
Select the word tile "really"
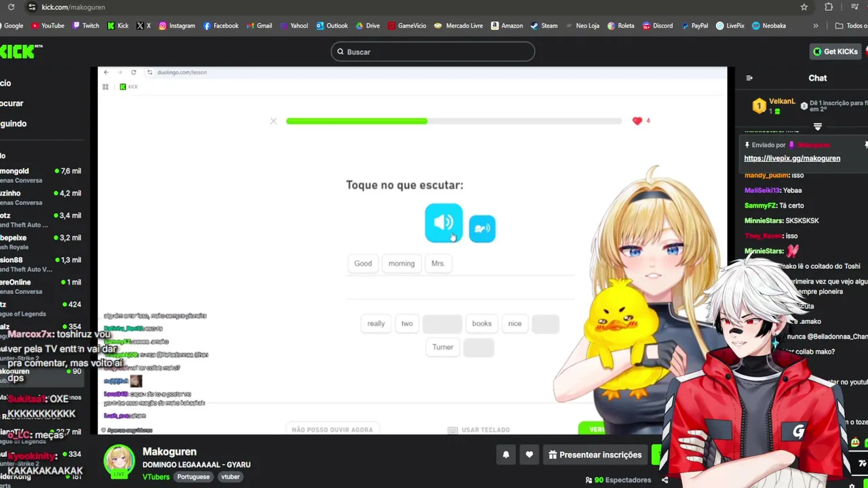point(376,323)
